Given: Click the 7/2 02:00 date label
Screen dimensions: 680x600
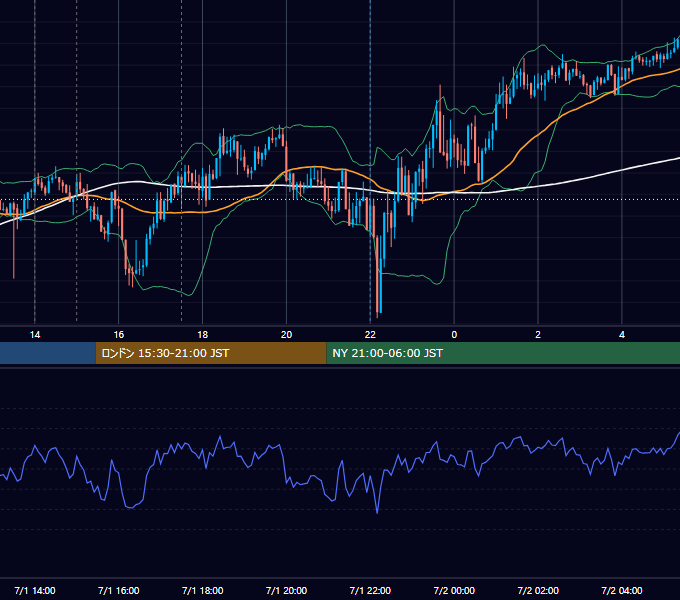Looking at the screenshot, I should click(x=538, y=590).
